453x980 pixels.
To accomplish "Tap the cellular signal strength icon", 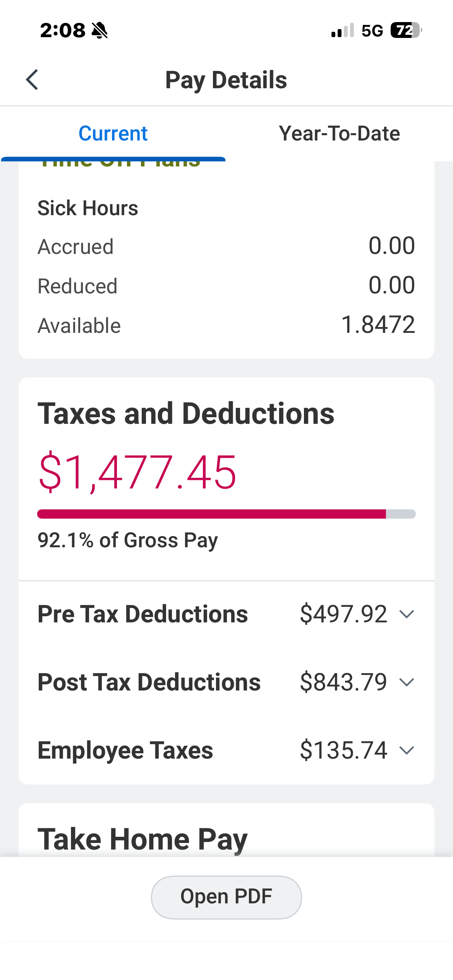I will tap(343, 30).
